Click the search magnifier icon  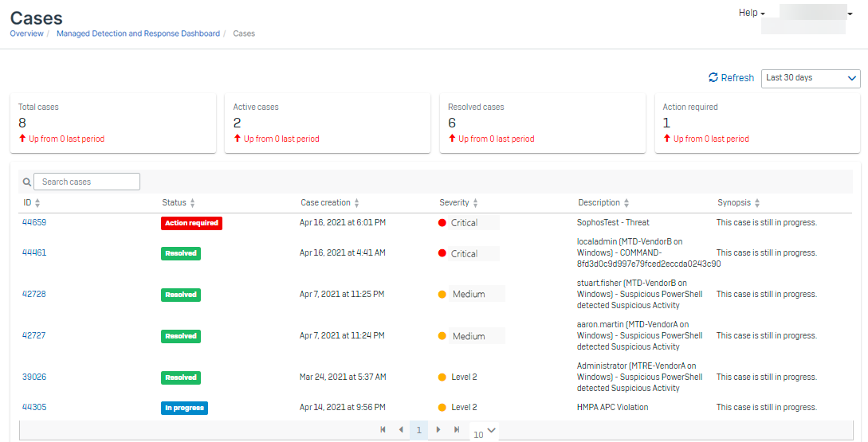pos(27,182)
